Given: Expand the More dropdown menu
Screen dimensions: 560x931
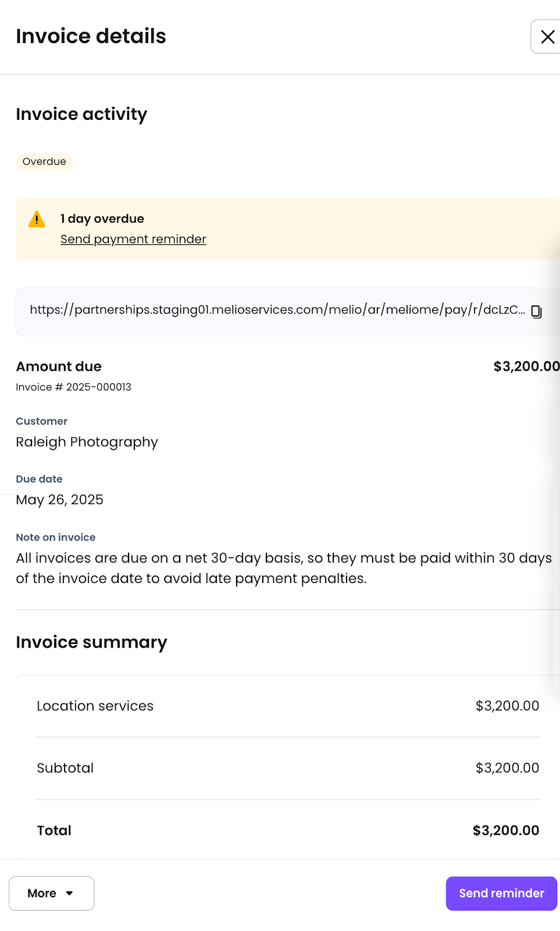Looking at the screenshot, I should (51, 893).
